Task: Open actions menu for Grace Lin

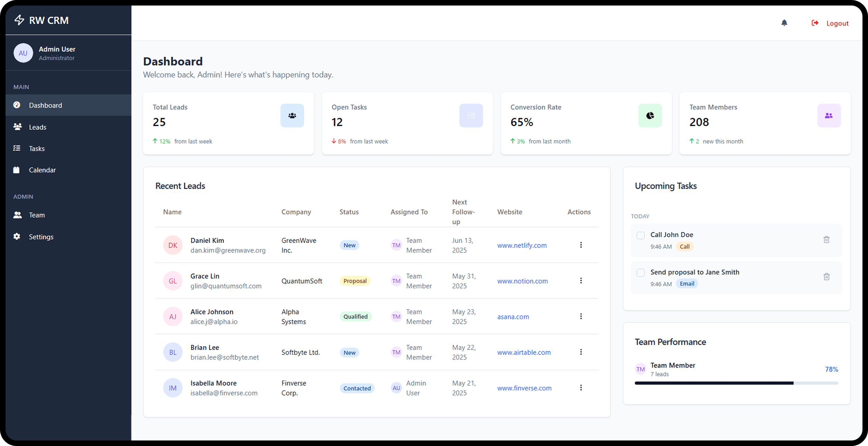Action: click(581, 281)
